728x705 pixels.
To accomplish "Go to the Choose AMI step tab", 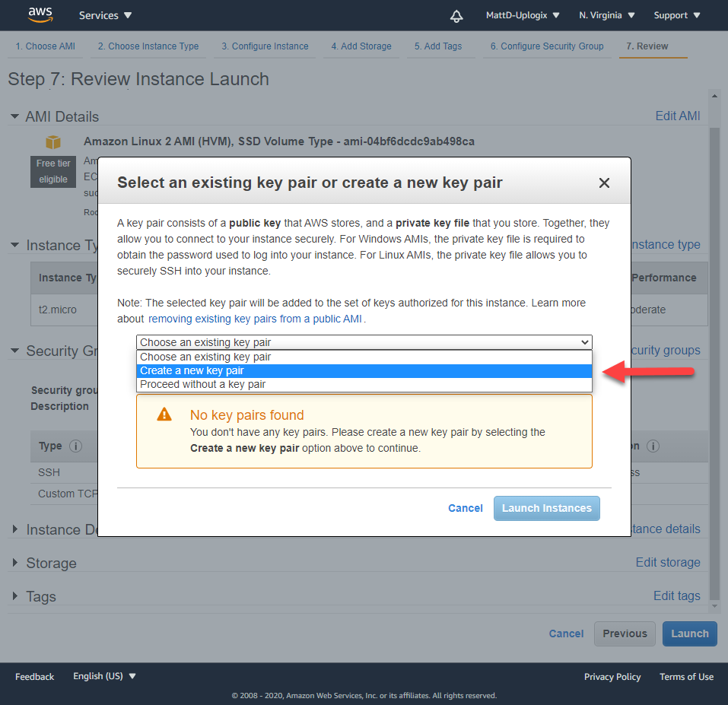I will click(46, 46).
